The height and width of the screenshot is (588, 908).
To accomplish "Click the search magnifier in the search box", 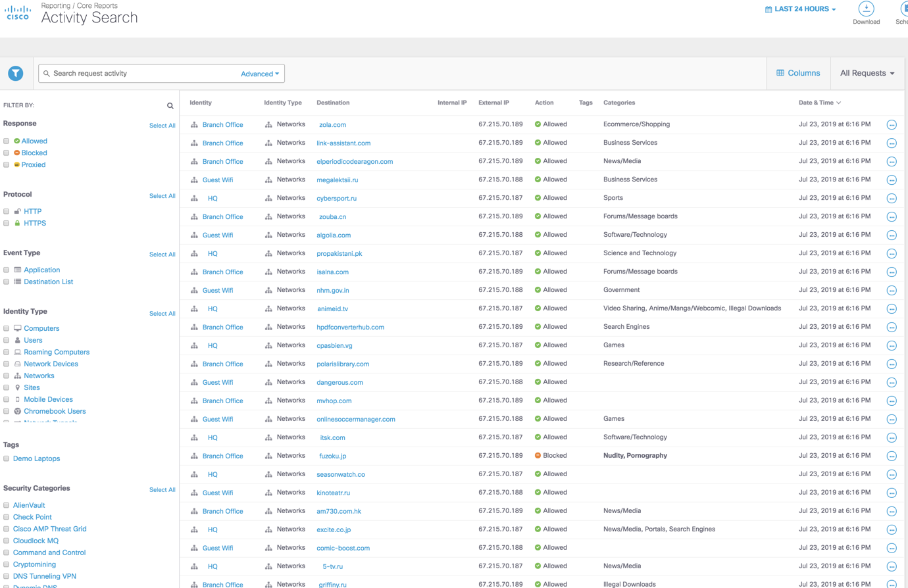I will point(47,74).
